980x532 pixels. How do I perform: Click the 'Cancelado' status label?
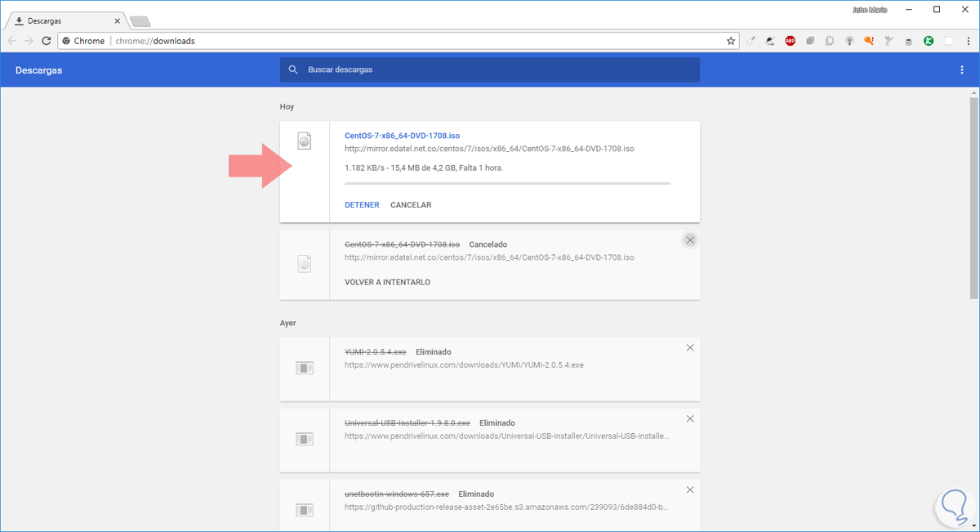point(488,244)
